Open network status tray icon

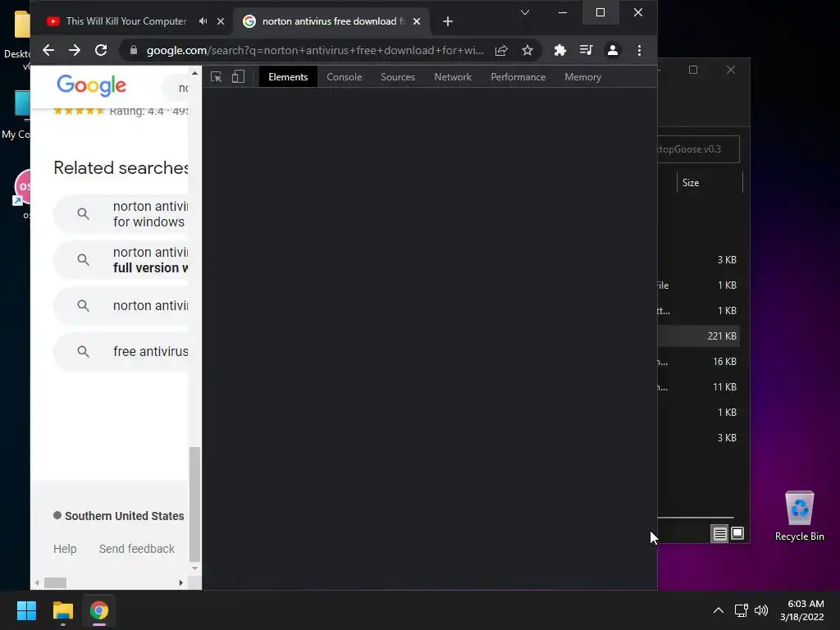click(742, 610)
